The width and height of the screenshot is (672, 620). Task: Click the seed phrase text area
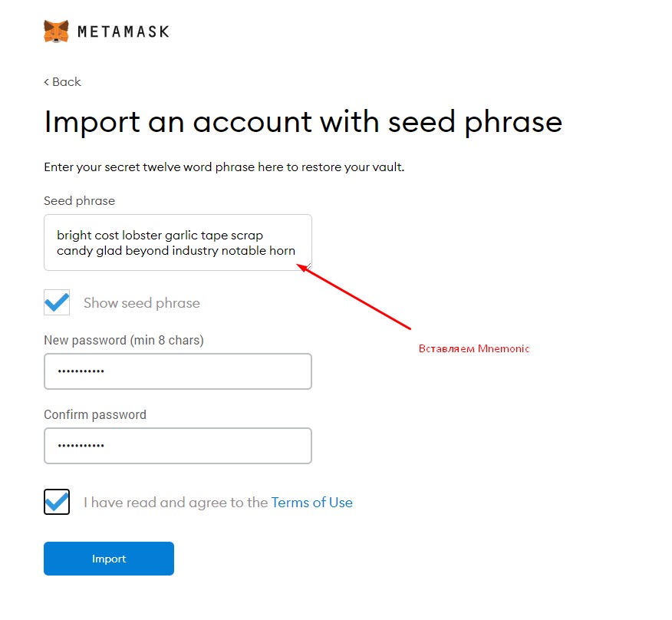coord(177,242)
